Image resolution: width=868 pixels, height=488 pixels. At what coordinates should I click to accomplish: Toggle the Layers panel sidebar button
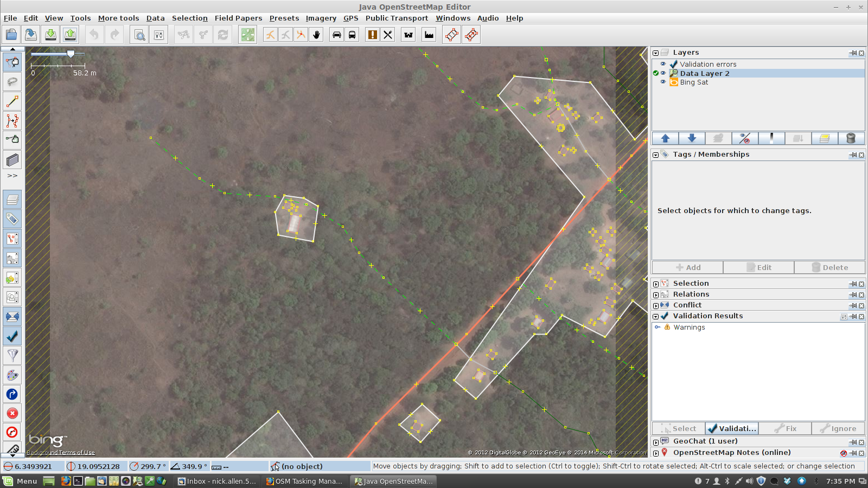pos(12,200)
